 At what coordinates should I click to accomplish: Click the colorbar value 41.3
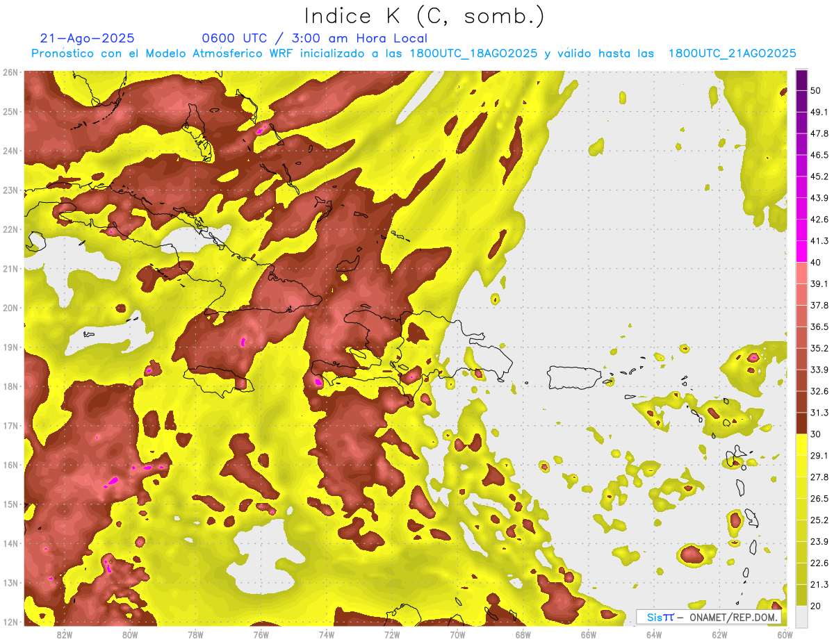coord(820,241)
